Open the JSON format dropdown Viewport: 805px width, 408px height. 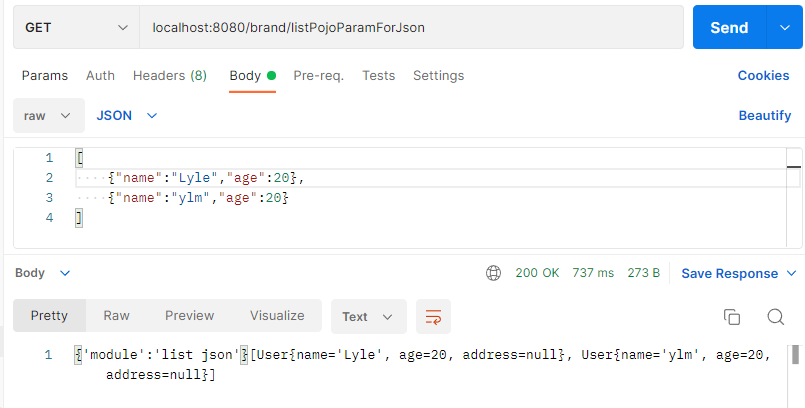[x=126, y=115]
